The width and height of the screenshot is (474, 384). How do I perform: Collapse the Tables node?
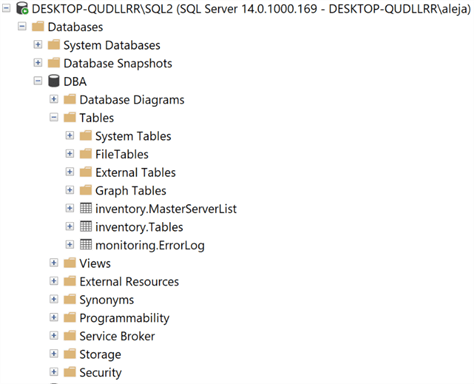pyautogui.click(x=54, y=117)
